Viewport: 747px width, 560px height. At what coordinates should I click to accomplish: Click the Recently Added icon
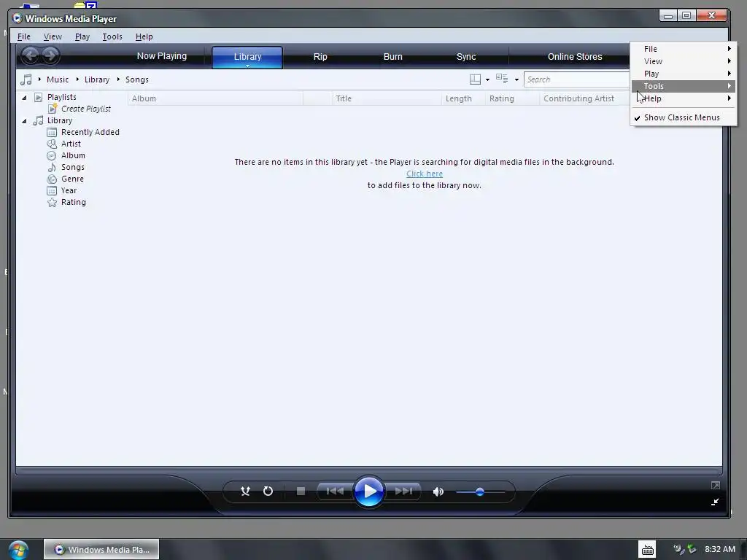pyautogui.click(x=52, y=133)
